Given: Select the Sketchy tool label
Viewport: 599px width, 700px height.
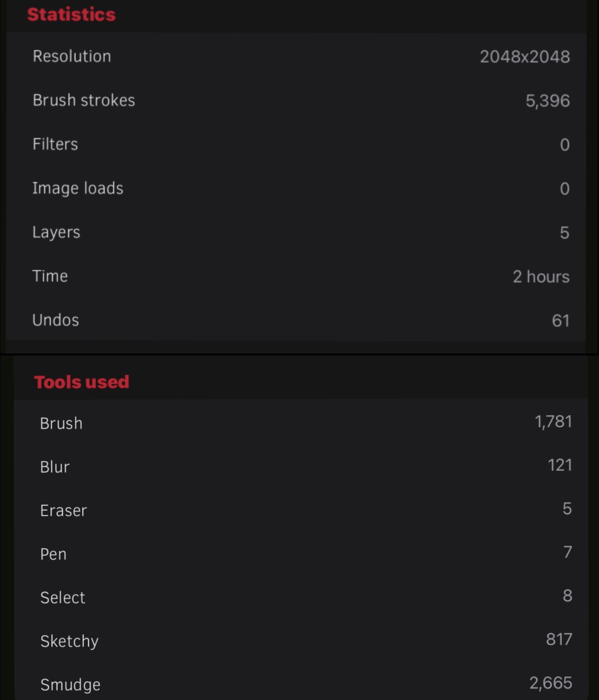Looking at the screenshot, I should pos(69,641).
